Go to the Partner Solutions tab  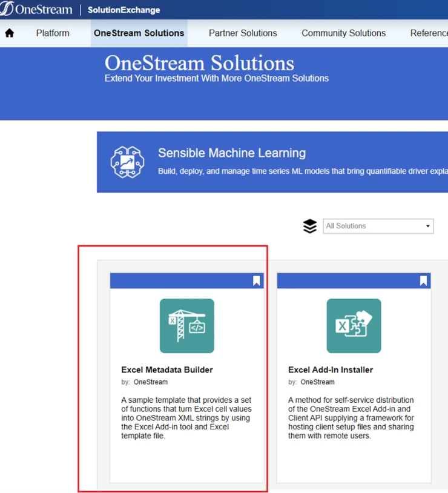243,33
